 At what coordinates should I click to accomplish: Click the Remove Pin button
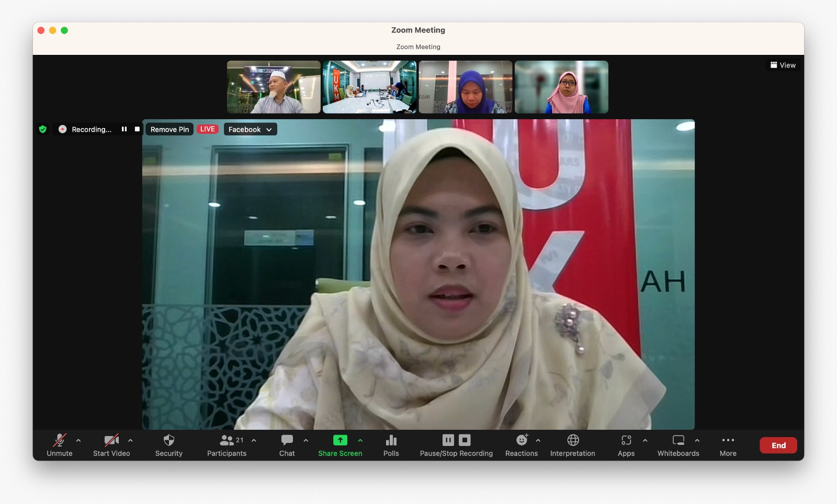[169, 129]
